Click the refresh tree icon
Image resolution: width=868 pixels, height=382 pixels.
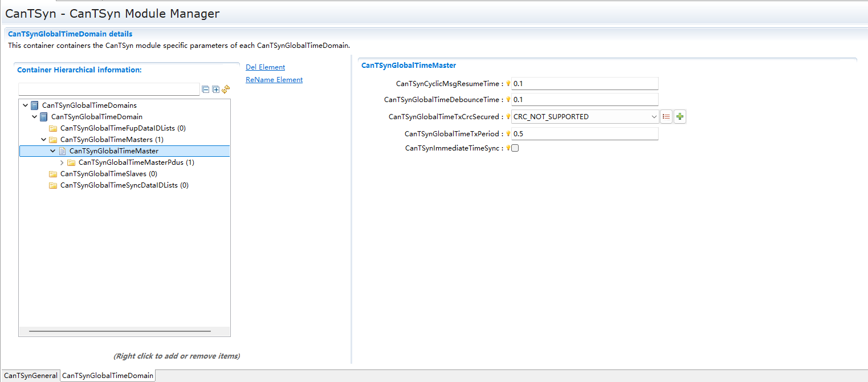click(x=226, y=90)
